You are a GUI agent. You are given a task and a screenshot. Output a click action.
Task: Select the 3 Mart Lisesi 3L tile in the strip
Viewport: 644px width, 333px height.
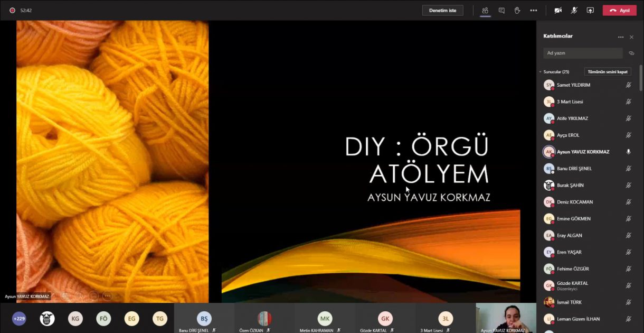coord(446,318)
